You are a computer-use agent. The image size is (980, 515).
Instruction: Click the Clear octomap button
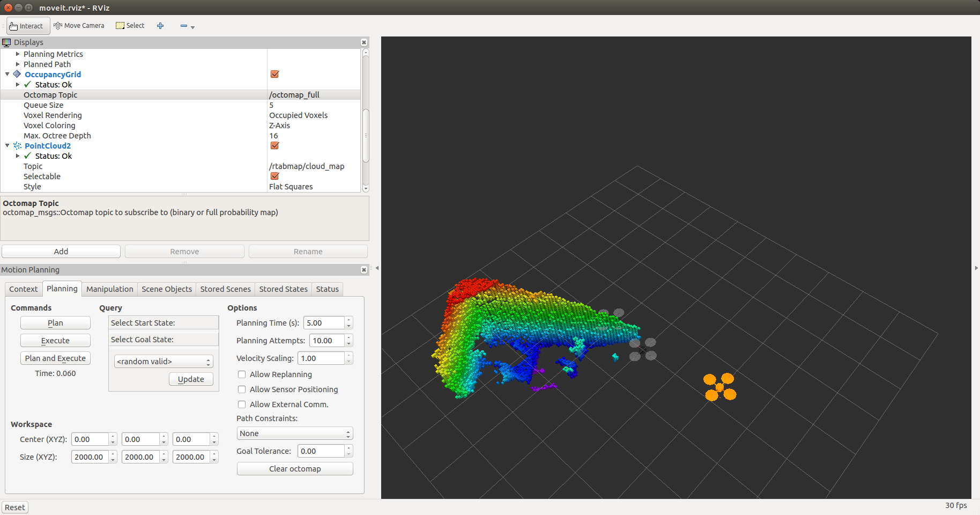294,469
